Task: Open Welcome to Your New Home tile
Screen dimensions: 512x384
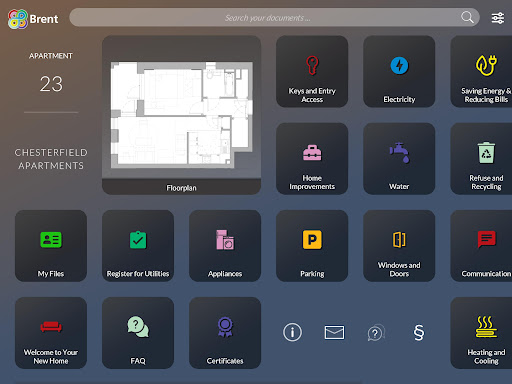Action: pyautogui.click(x=51, y=333)
